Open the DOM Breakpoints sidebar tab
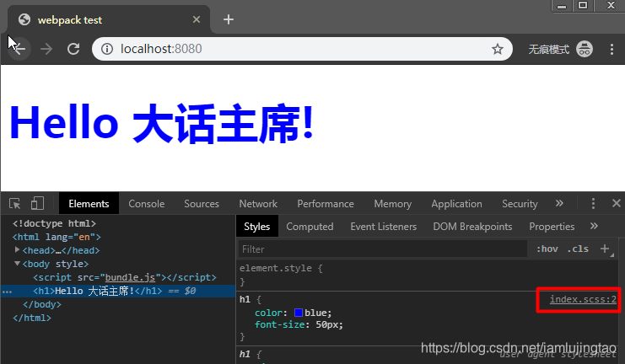 (472, 226)
